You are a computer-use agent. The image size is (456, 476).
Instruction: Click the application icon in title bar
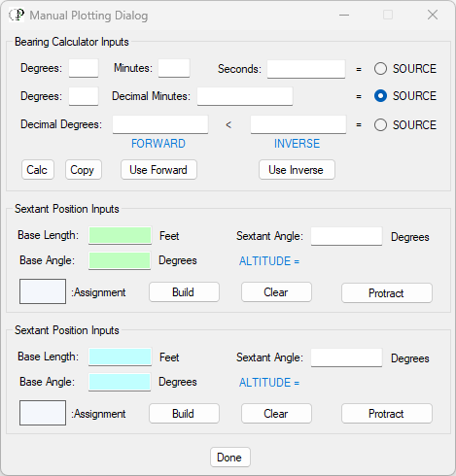click(x=17, y=15)
